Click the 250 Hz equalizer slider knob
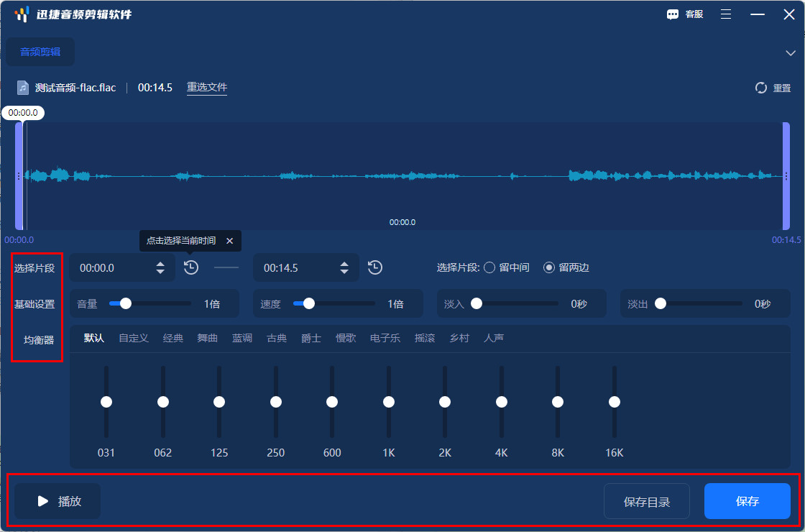This screenshot has height=532, width=805. [276, 402]
